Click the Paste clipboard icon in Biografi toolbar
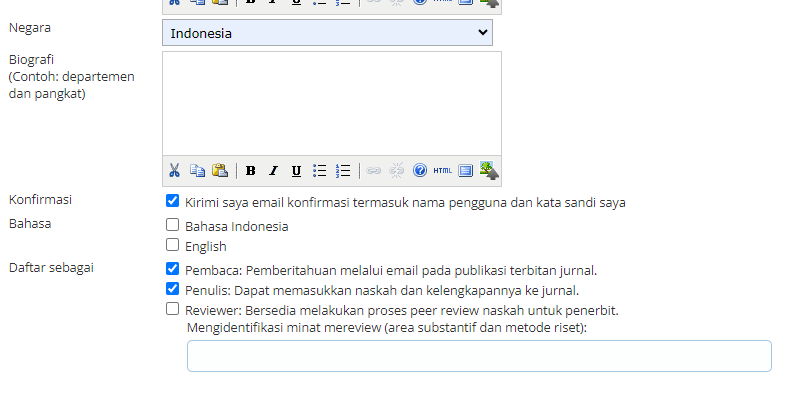The height and width of the screenshot is (393, 787). [220, 171]
